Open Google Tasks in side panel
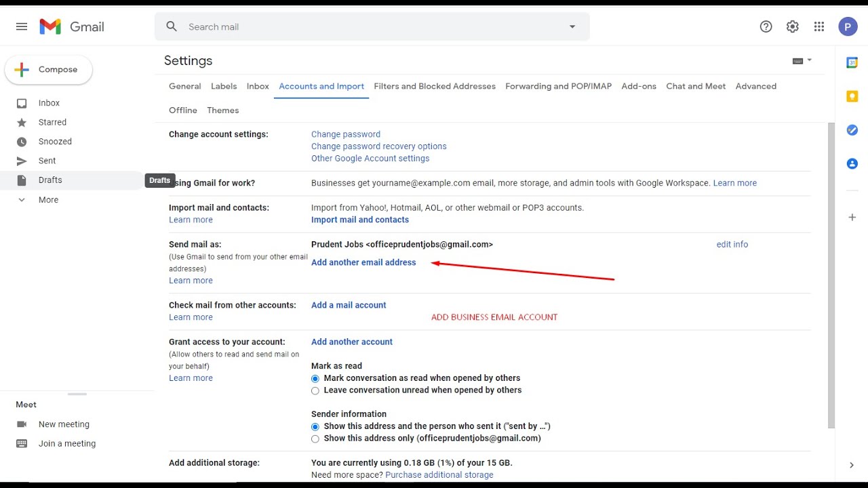 (x=852, y=130)
